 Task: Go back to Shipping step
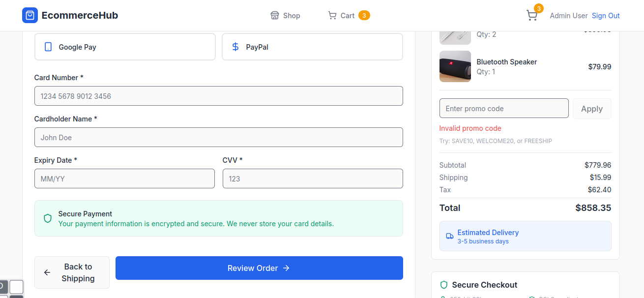(72, 272)
